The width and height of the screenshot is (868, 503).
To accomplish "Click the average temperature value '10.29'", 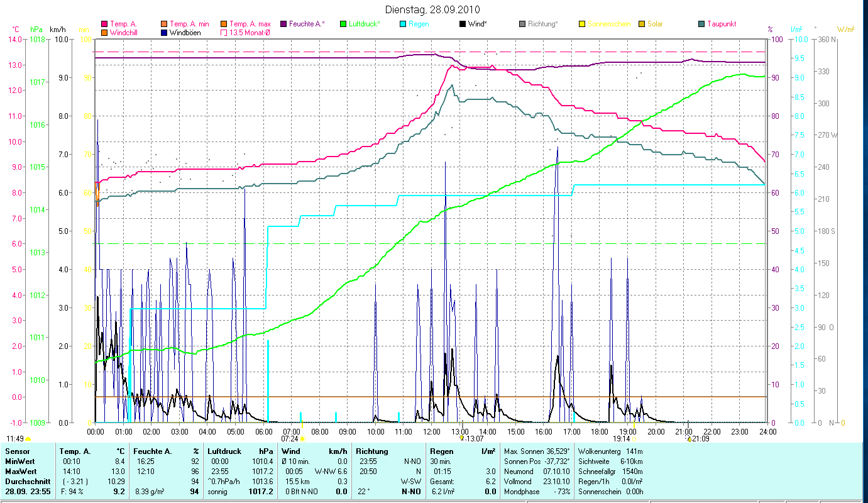I will coord(118,481).
